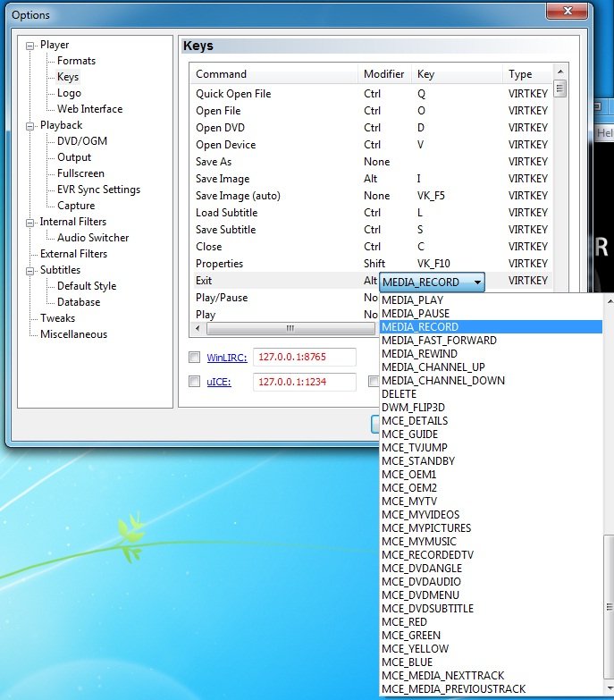Sort by the Command column header

pyautogui.click(x=274, y=74)
